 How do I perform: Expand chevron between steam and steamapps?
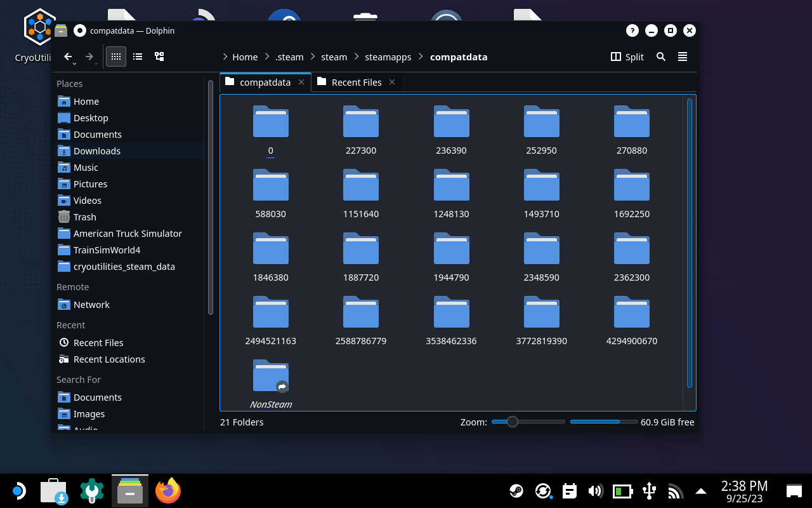pyautogui.click(x=357, y=57)
